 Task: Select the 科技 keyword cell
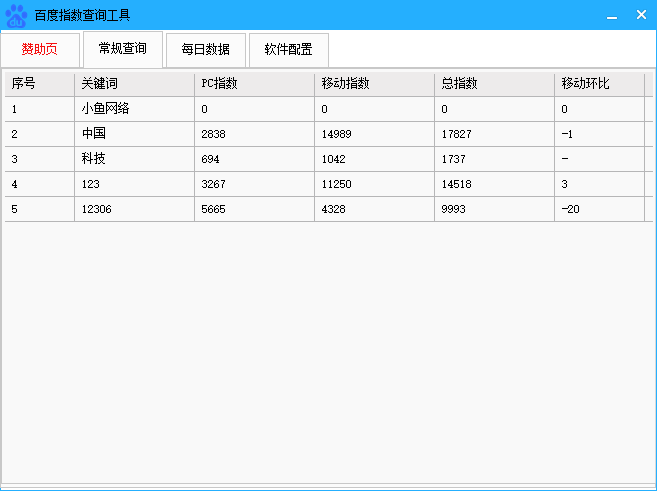pyautogui.click(x=135, y=159)
